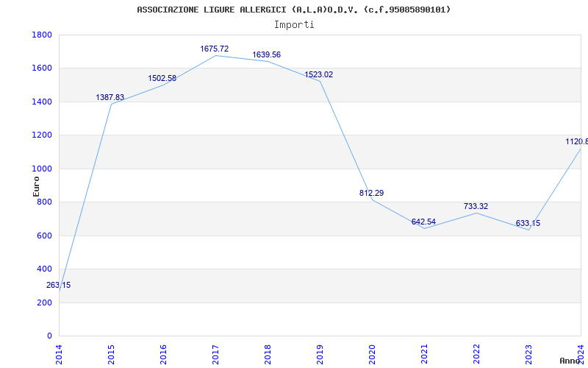Click the y-axis value 1800
This screenshot has width=588, height=368.
42,35
